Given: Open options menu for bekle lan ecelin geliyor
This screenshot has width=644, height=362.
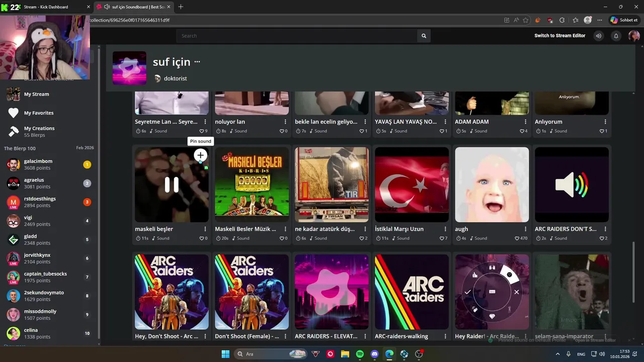Looking at the screenshot, I should coord(365,122).
